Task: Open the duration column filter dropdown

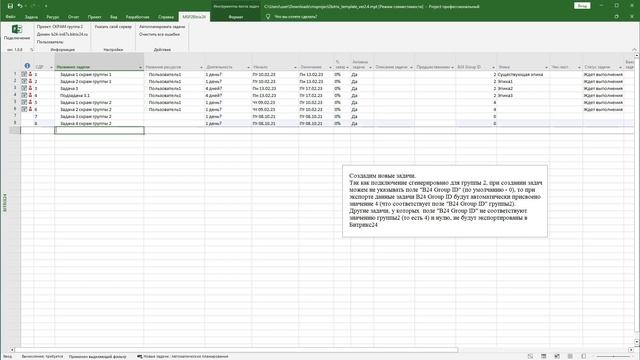Action: 248,67
